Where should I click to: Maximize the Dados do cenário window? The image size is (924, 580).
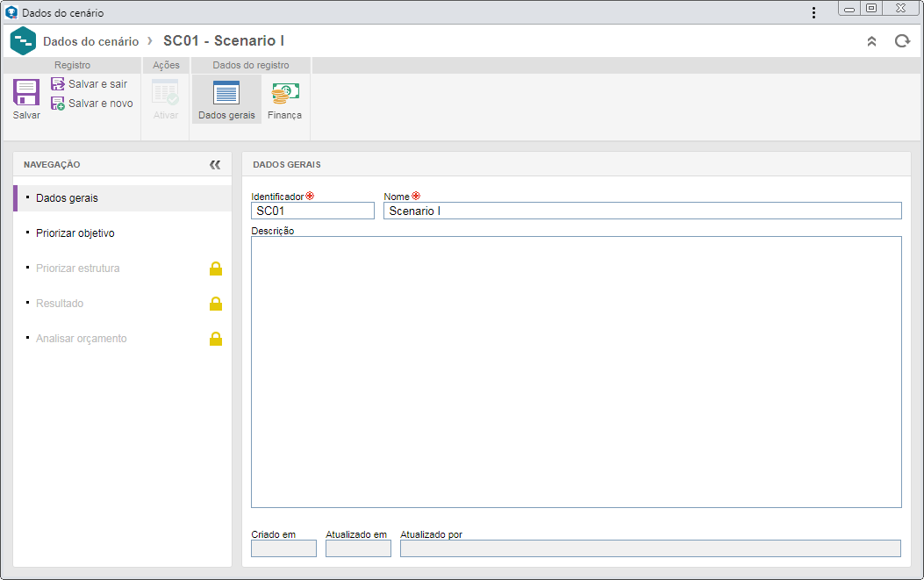click(871, 8)
